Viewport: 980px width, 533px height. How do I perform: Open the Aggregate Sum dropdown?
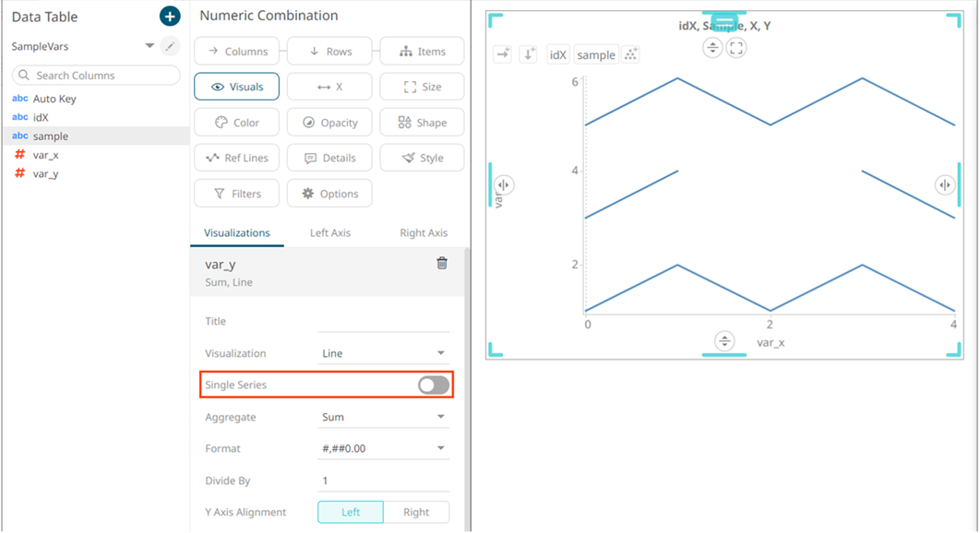point(382,417)
